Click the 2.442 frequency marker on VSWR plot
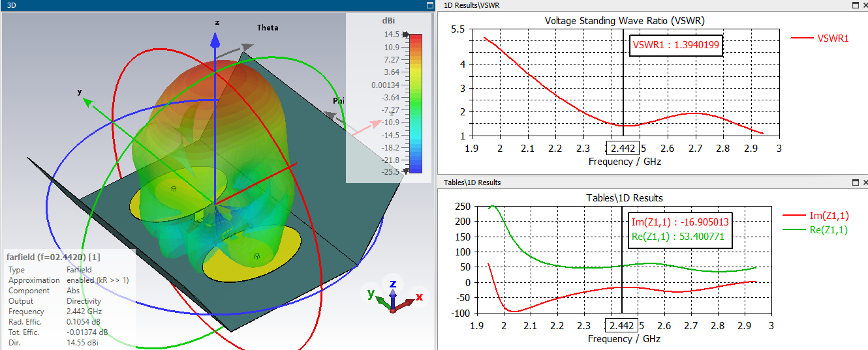This screenshot has width=868, height=350. point(623,149)
